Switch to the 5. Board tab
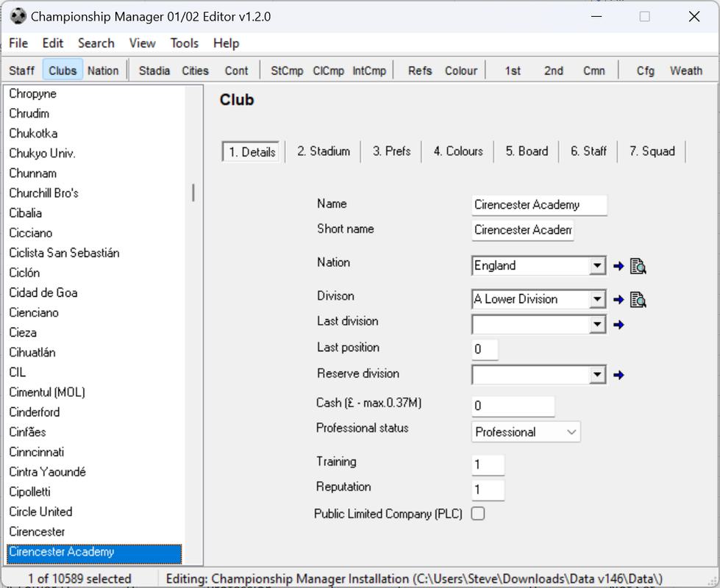 pos(527,151)
